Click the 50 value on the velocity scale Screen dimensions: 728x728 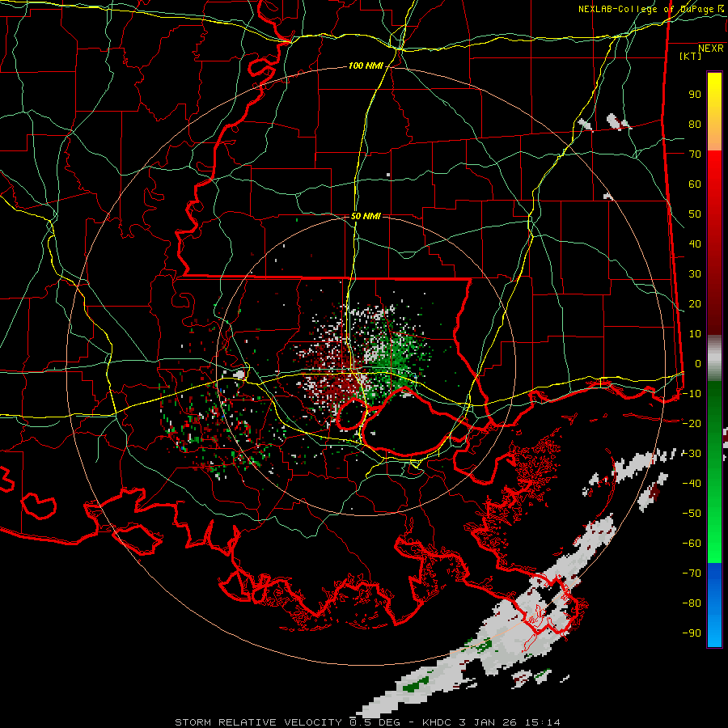pos(695,214)
